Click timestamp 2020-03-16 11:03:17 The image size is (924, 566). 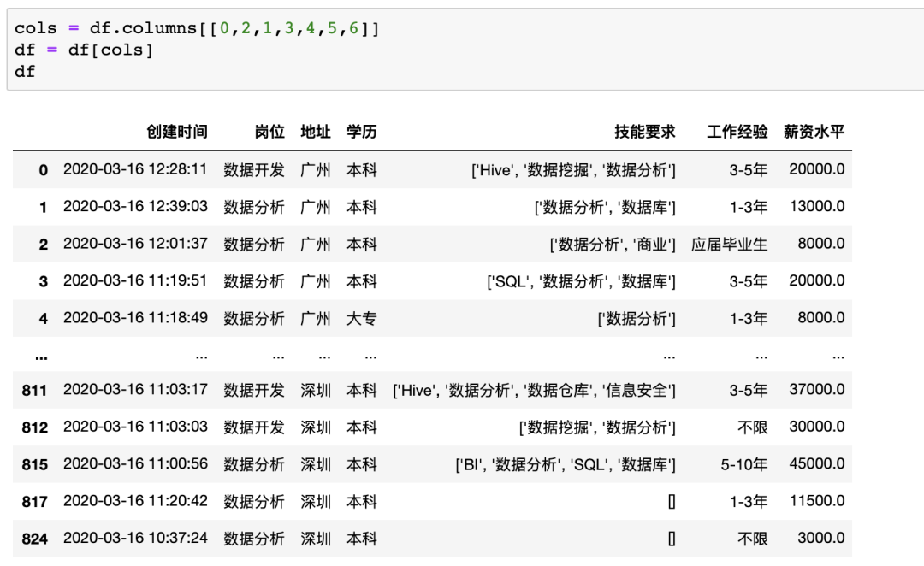pyautogui.click(x=135, y=390)
